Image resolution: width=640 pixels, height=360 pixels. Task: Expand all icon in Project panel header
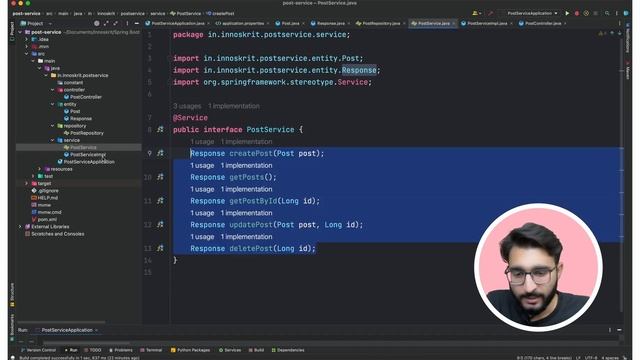(x=106, y=23)
